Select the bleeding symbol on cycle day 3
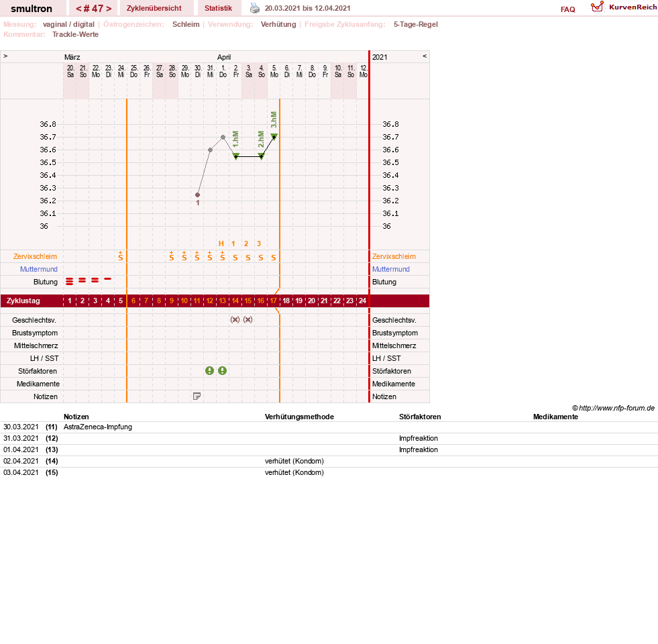 pos(95,280)
